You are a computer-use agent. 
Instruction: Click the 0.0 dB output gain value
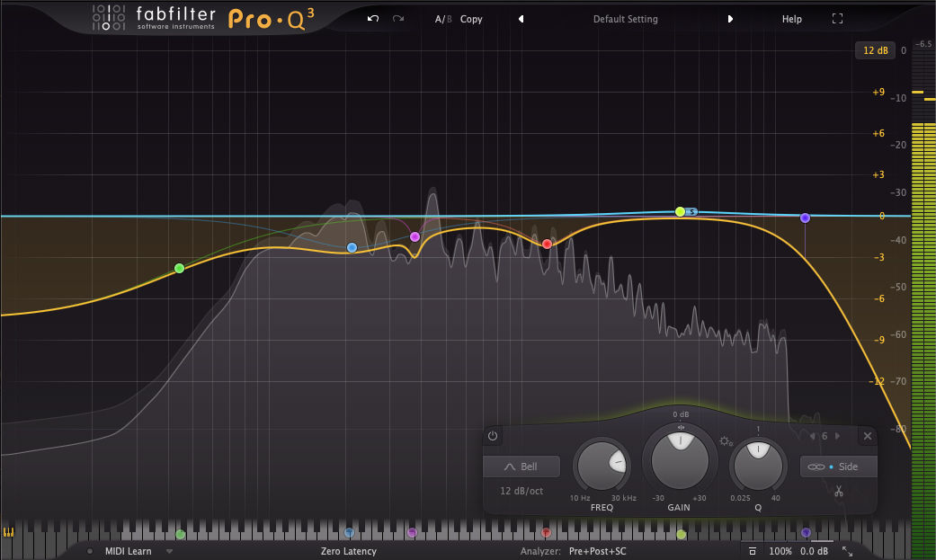tap(815, 551)
